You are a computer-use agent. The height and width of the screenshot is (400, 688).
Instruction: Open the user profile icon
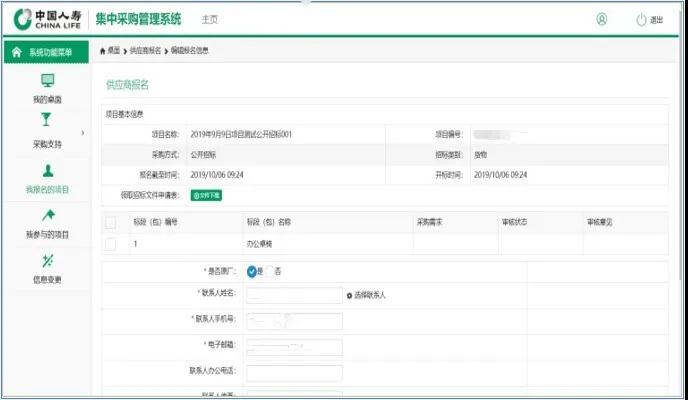pyautogui.click(x=602, y=19)
